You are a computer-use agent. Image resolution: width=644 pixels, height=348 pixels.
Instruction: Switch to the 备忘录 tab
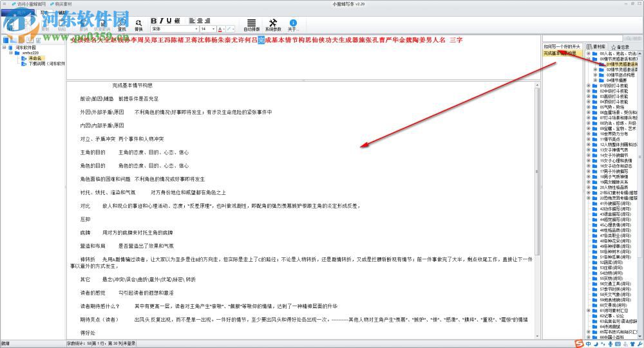click(620, 47)
